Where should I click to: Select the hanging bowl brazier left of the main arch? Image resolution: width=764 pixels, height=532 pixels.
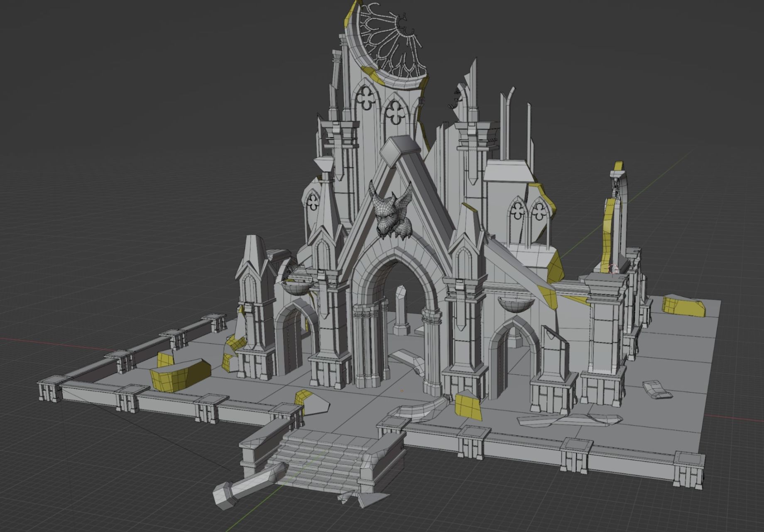click(x=297, y=287)
